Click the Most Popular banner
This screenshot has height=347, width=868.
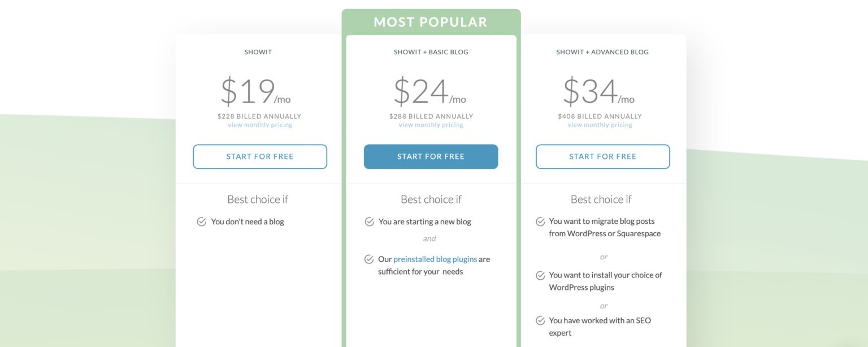[x=431, y=22]
